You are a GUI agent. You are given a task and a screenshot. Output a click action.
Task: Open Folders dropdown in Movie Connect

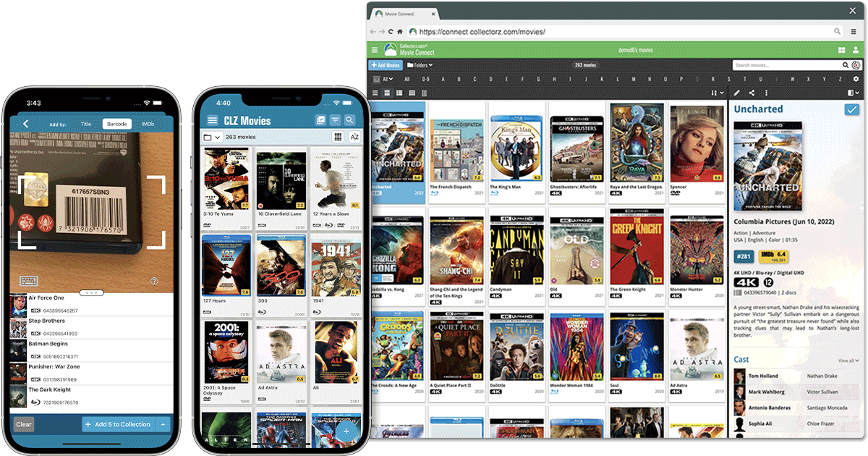420,65
